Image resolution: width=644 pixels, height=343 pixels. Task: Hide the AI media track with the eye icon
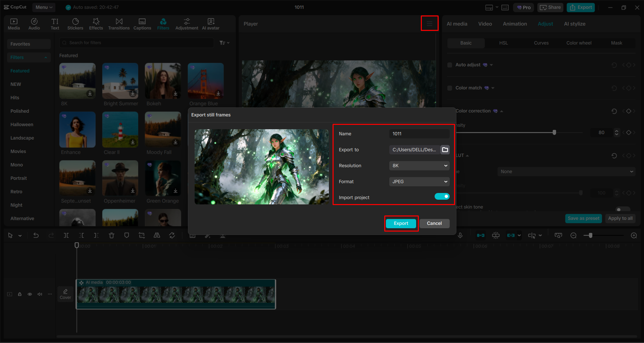coord(30,294)
